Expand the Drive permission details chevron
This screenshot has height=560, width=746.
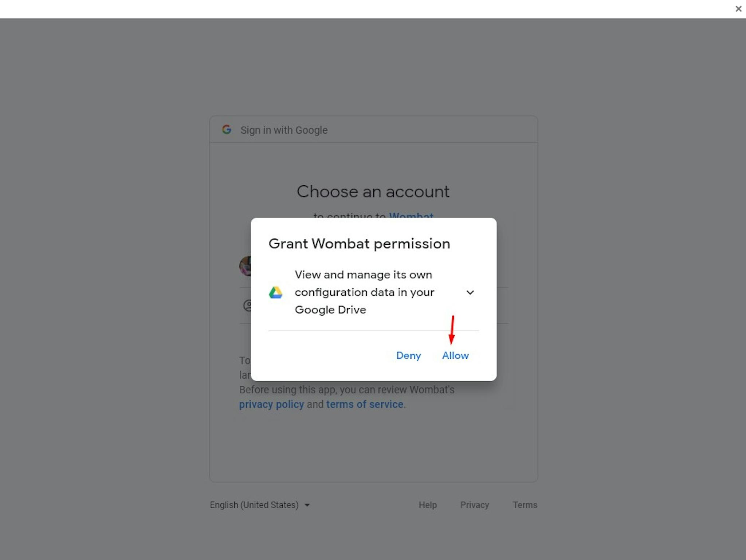(470, 292)
